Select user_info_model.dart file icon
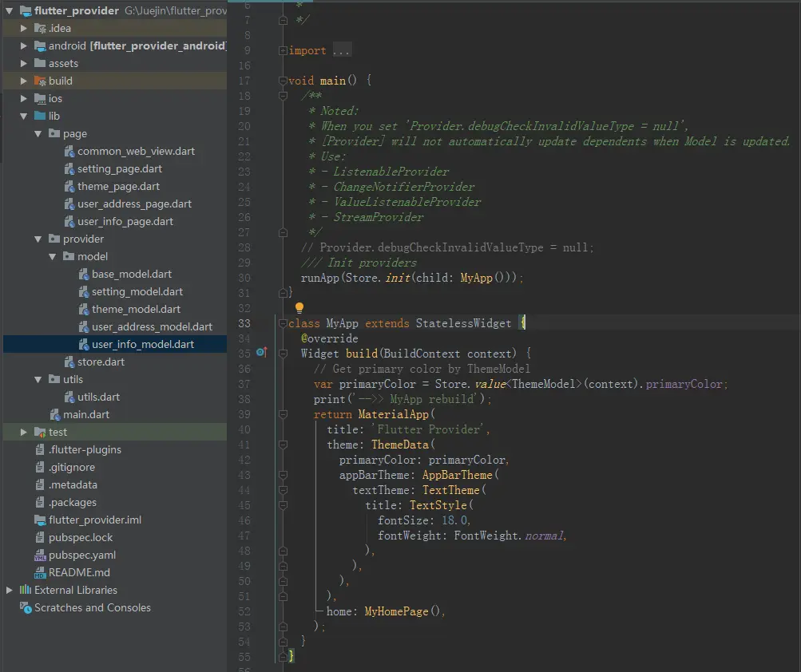The width and height of the screenshot is (801, 672). point(84,344)
